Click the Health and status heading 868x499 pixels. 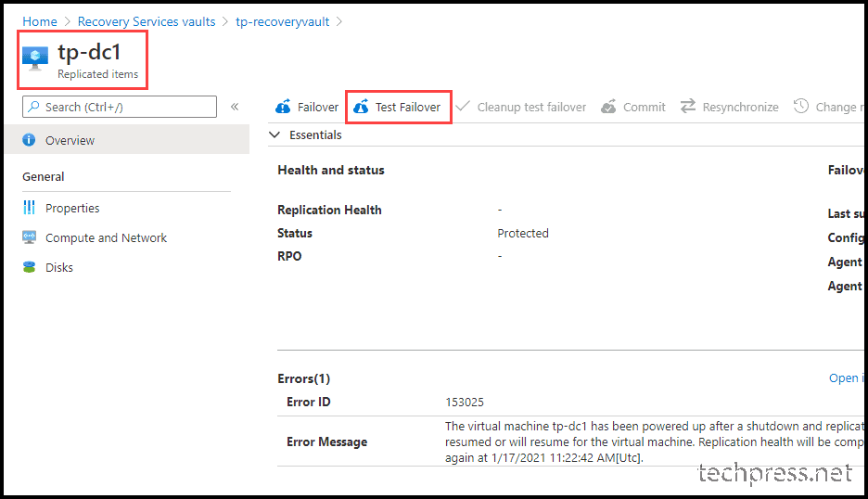pos(331,170)
